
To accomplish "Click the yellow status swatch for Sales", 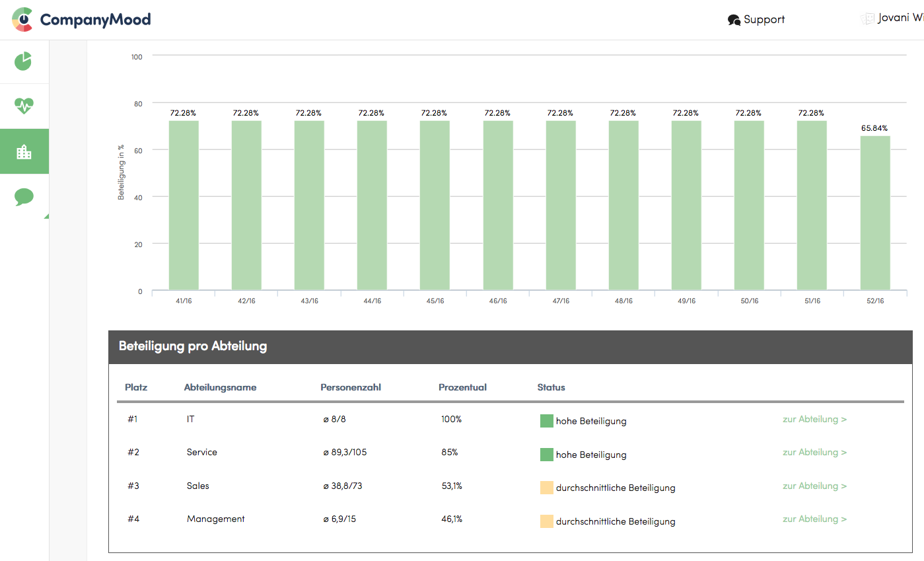I will (546, 488).
